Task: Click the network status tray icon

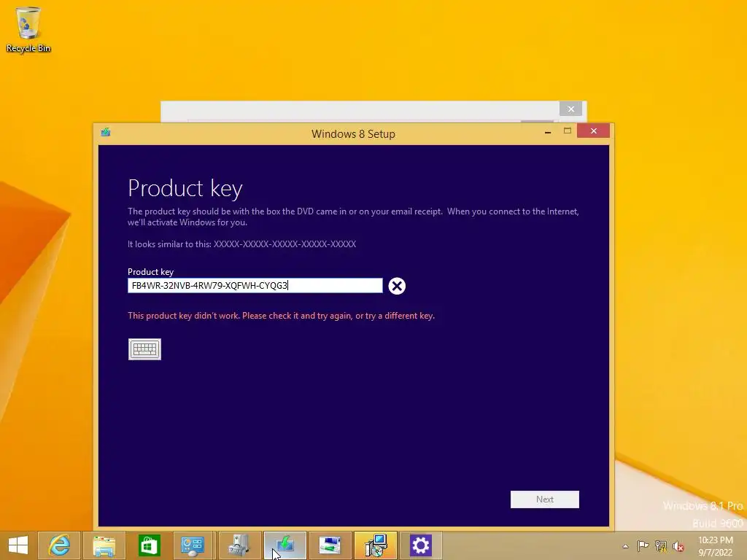Action: click(x=661, y=545)
